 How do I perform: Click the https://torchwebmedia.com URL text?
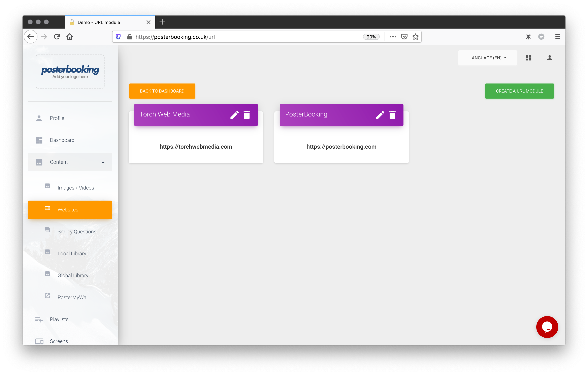coord(196,147)
